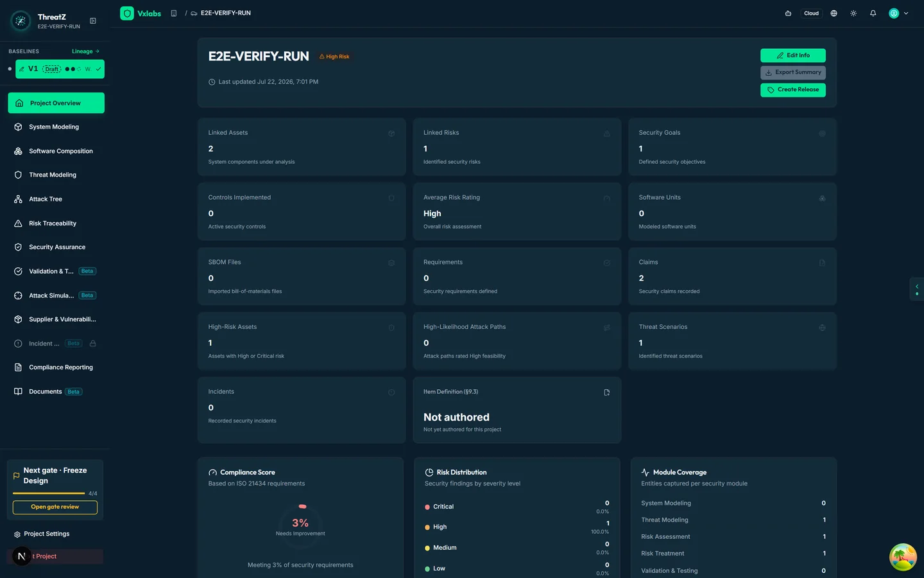Viewport: 924px width, 578px height.
Task: Click the Documents book icon
Action: [18, 392]
